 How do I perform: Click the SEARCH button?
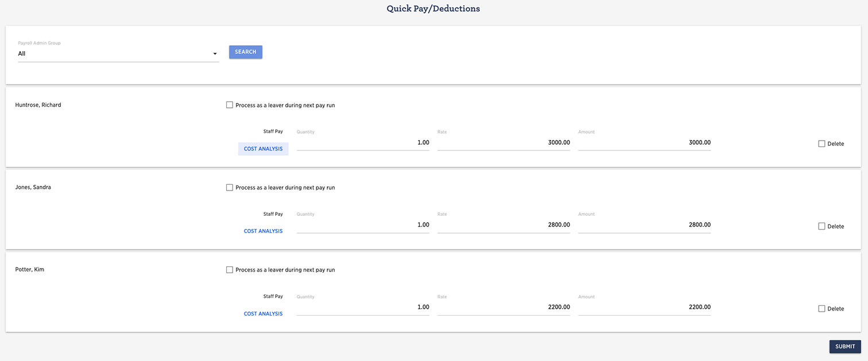(246, 52)
